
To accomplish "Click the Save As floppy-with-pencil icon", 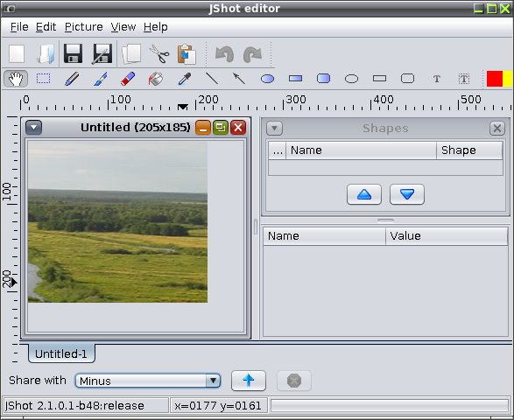I will point(102,53).
